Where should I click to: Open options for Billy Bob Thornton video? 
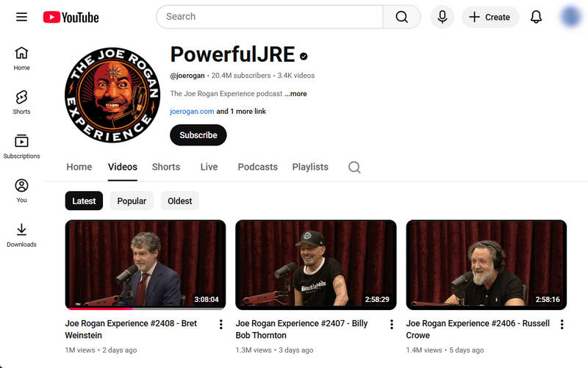[392, 324]
